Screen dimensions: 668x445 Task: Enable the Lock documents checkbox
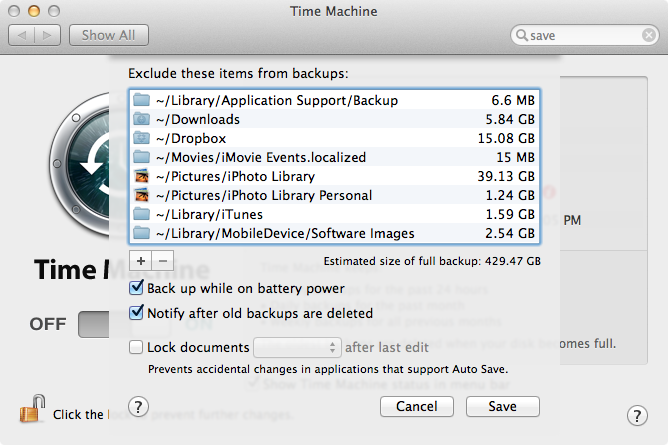[136, 347]
